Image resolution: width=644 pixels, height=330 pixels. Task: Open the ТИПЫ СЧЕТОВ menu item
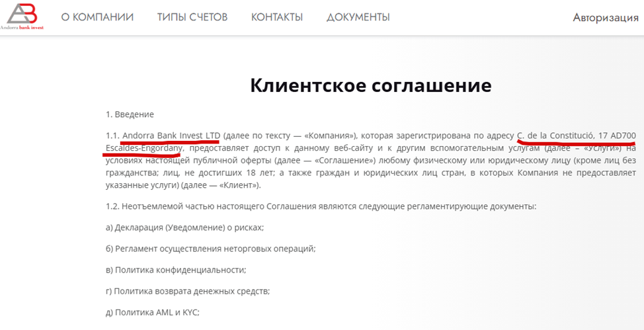pos(192,17)
